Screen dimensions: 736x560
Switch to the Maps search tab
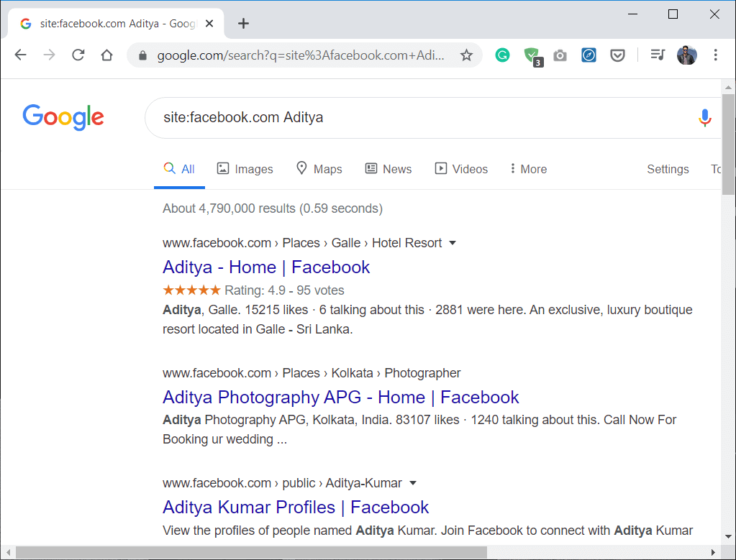tap(319, 168)
